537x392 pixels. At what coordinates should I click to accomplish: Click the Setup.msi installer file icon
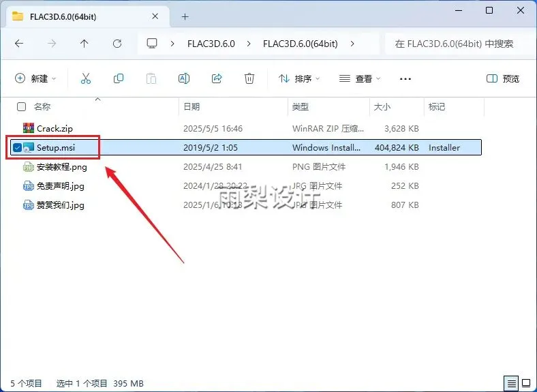pyautogui.click(x=29, y=147)
